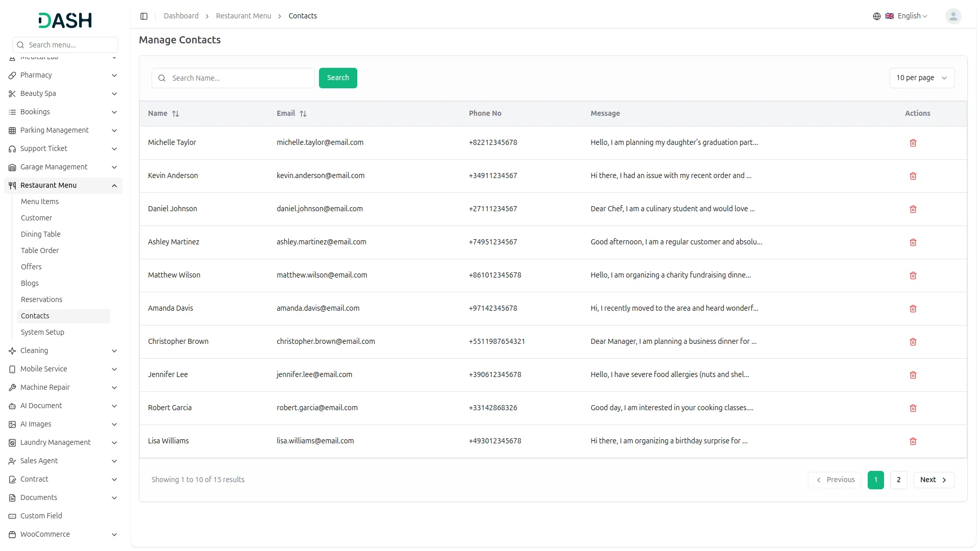980x551 pixels.
Task: Open the user profile avatar
Action: 953,16
